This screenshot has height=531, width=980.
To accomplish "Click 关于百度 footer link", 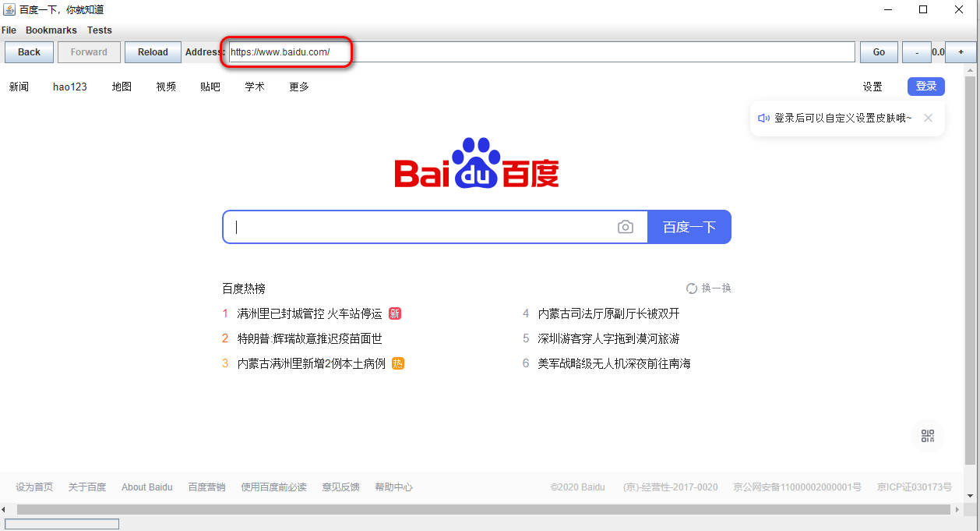I will coord(87,487).
